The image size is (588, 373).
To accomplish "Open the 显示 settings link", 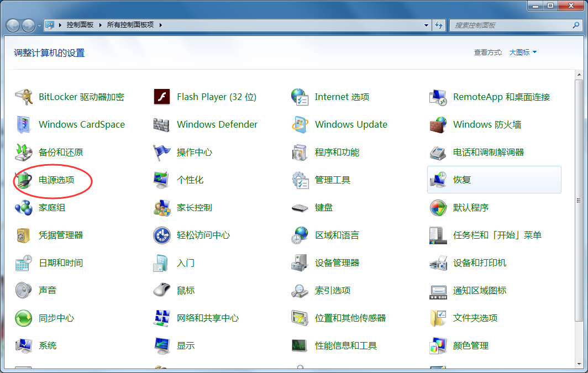I will pyautogui.click(x=186, y=345).
